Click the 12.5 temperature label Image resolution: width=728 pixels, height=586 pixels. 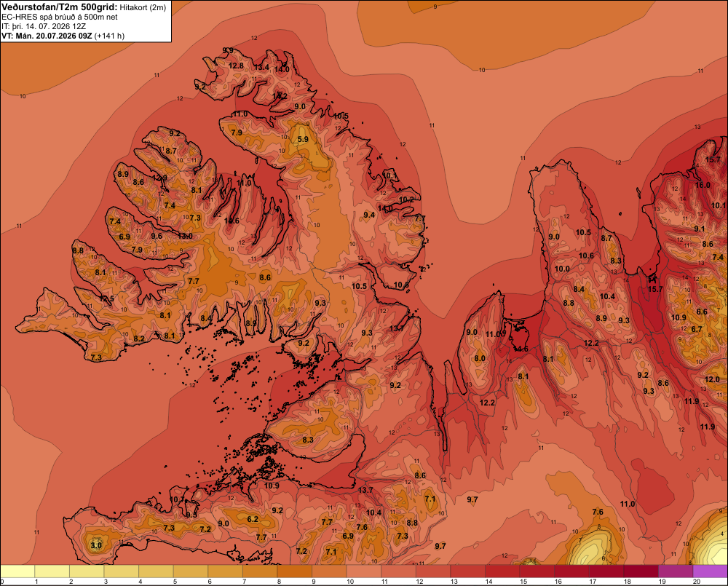(106, 298)
